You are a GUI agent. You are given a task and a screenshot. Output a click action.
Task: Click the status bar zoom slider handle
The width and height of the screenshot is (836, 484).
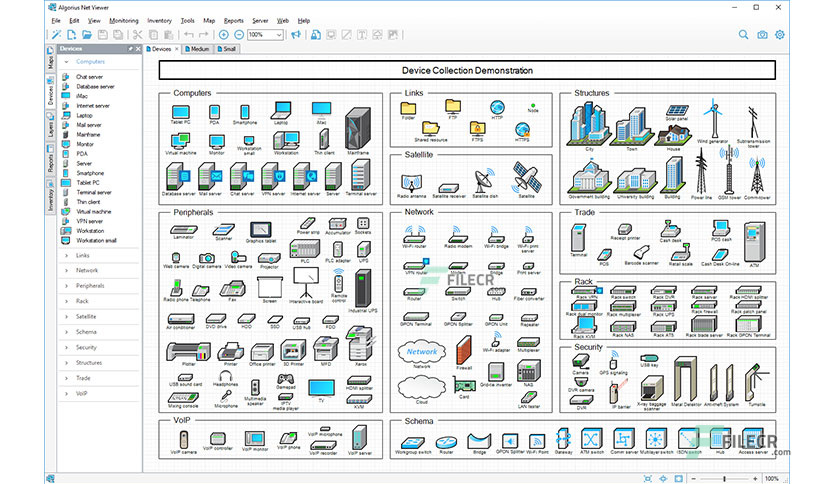[724, 479]
